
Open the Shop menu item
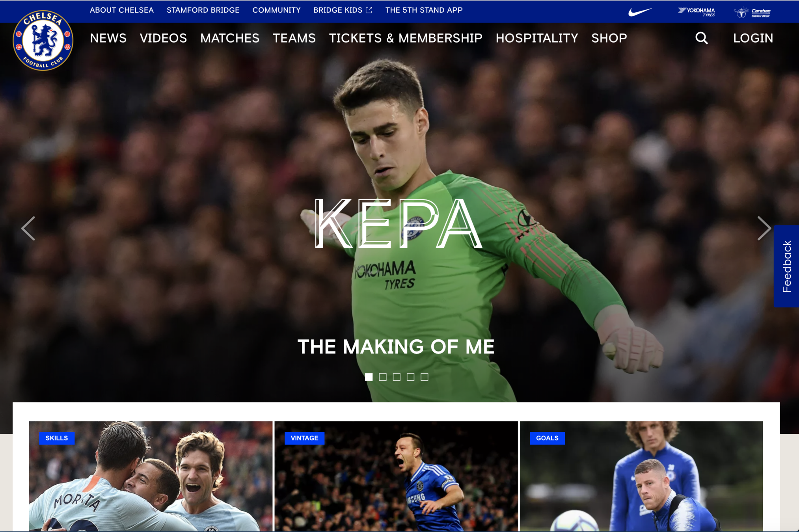pos(609,38)
